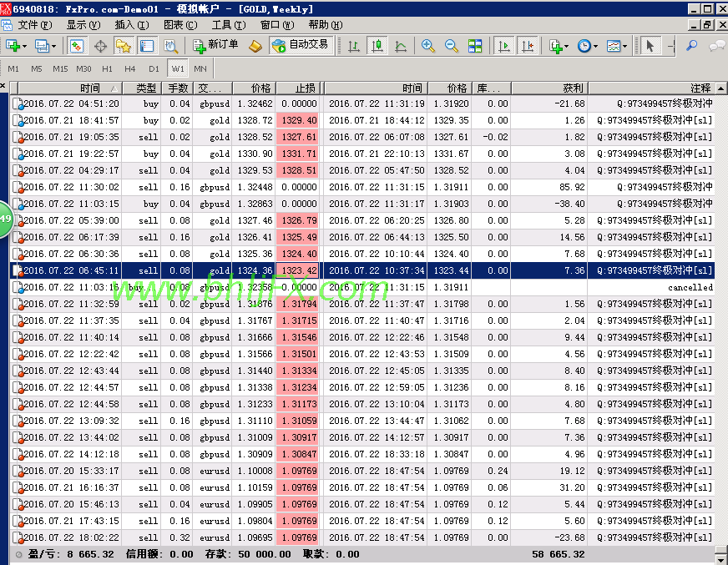Click the green 49 circle badge
This screenshot has width=728, height=565.
click(5, 219)
